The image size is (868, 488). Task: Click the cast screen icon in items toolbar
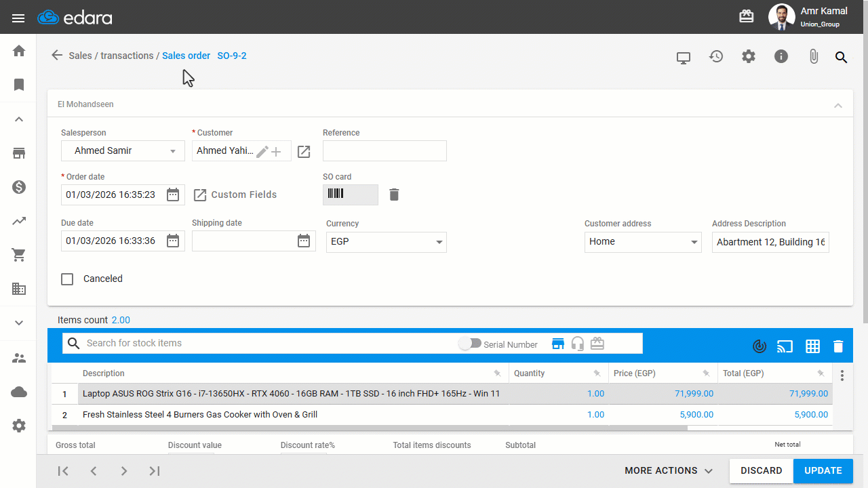pos(785,346)
